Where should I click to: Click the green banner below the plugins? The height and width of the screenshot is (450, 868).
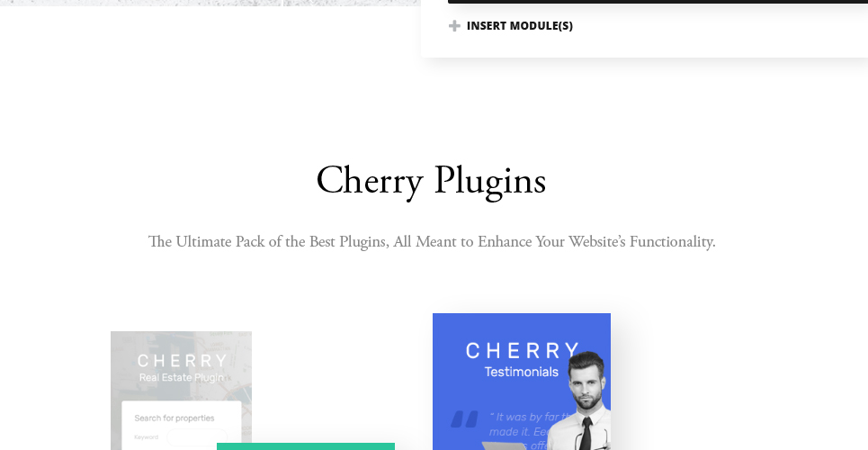[306, 446]
